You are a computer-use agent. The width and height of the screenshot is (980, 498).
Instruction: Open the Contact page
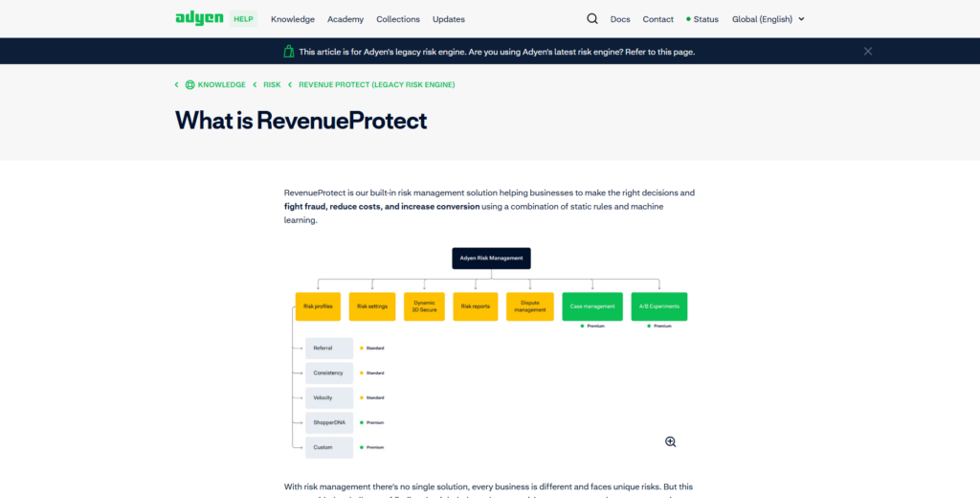[658, 19]
